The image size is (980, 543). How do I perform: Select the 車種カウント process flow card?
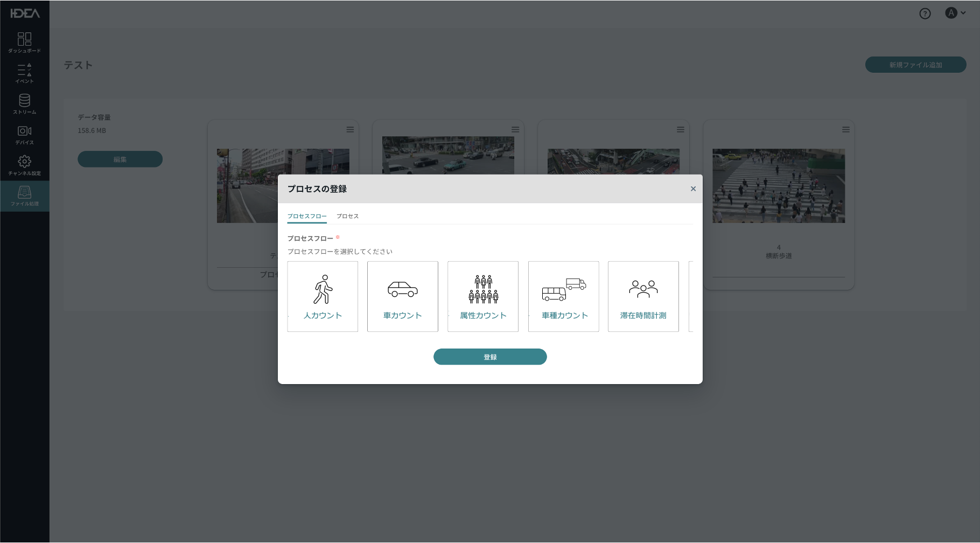(564, 296)
